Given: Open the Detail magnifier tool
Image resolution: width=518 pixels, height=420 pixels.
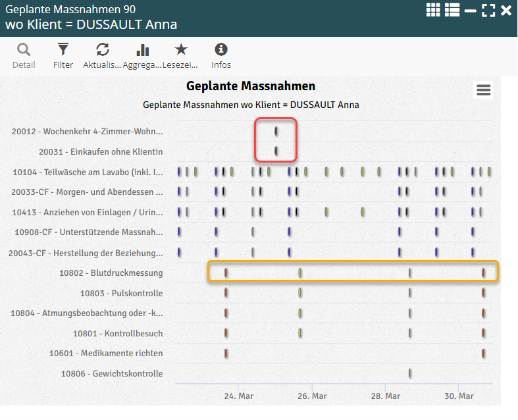Looking at the screenshot, I should pos(24,50).
